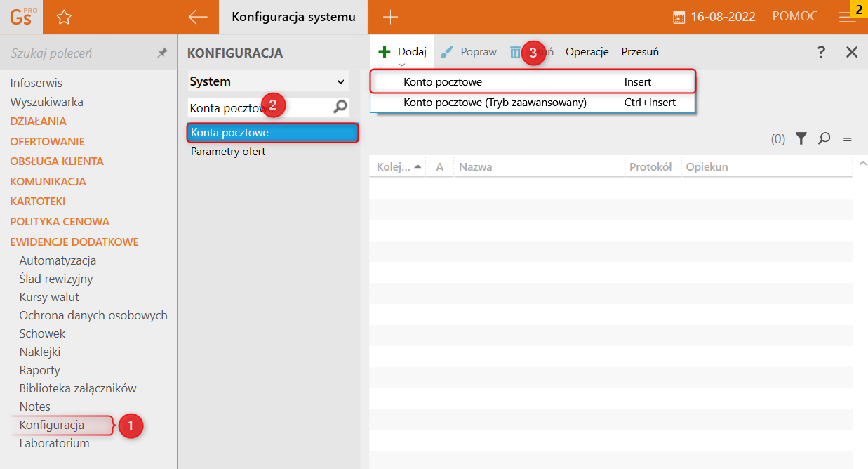Click the favorites star icon

[64, 18]
